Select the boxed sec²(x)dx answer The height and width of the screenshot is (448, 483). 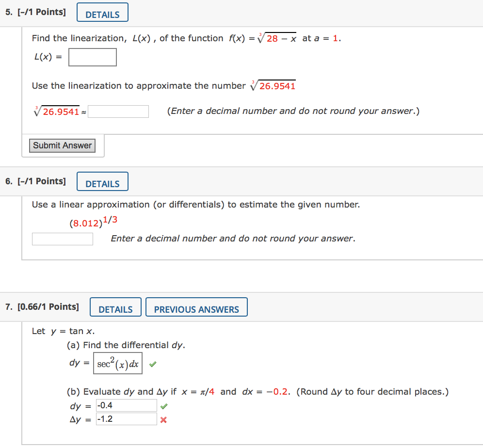[x=117, y=363]
